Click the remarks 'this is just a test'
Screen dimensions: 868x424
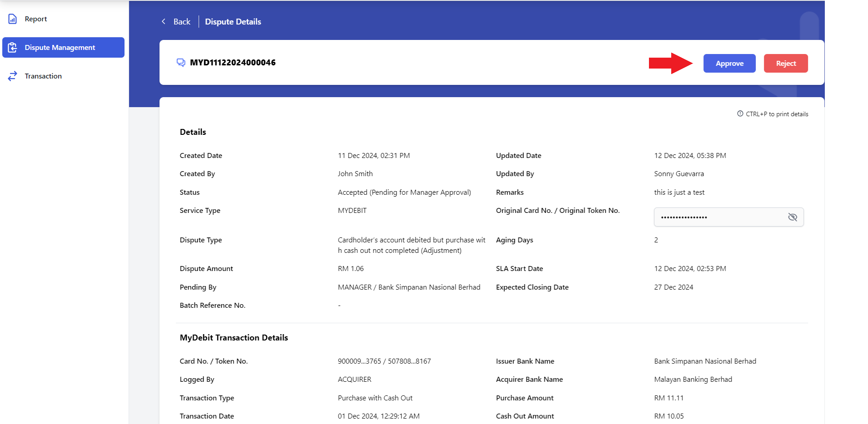coord(679,192)
